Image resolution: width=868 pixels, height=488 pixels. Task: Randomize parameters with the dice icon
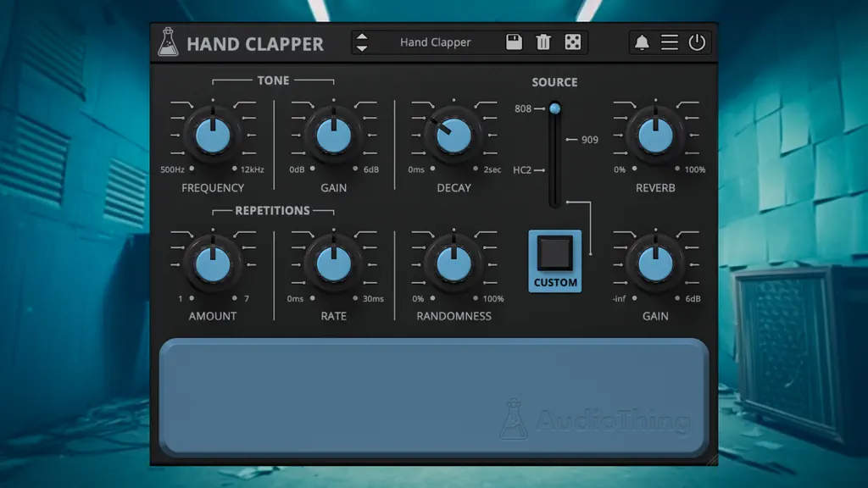pos(572,42)
